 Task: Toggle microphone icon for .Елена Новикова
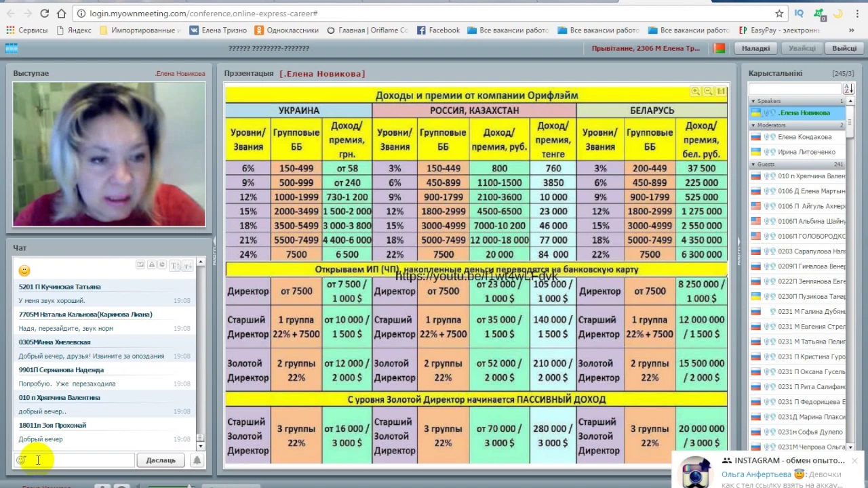tap(766, 113)
